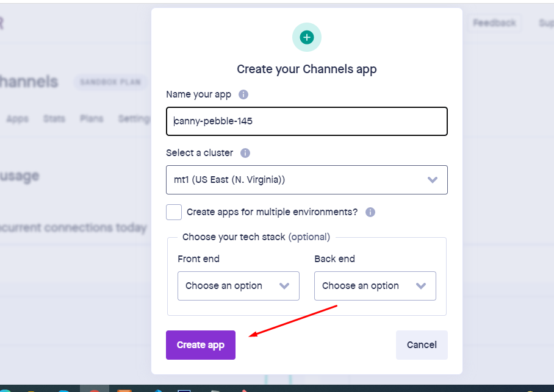Screen dimensions: 554x392
Task: Open the Support link in the header
Action: click(x=545, y=23)
